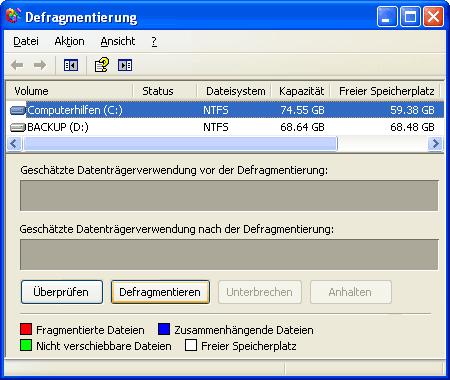Screen dimensions: 450x380
Task: Click the blue Zusammenhängende Dateien swatch
Action: (164, 329)
